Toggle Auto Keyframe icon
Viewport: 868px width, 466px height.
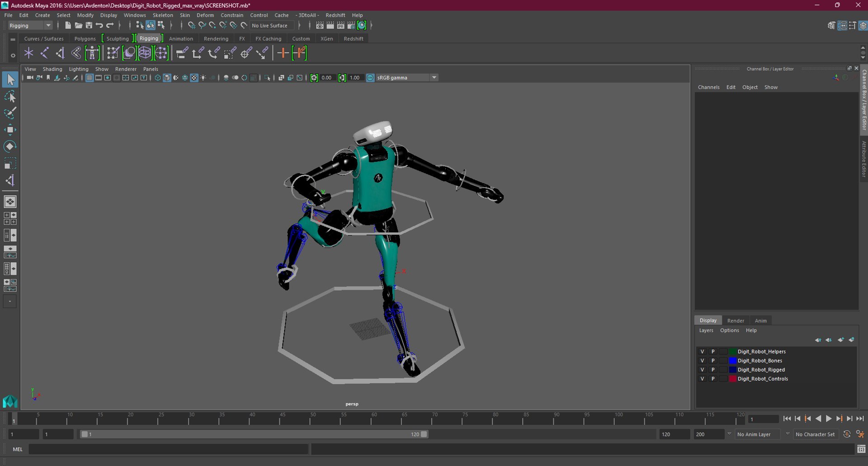coord(847,434)
